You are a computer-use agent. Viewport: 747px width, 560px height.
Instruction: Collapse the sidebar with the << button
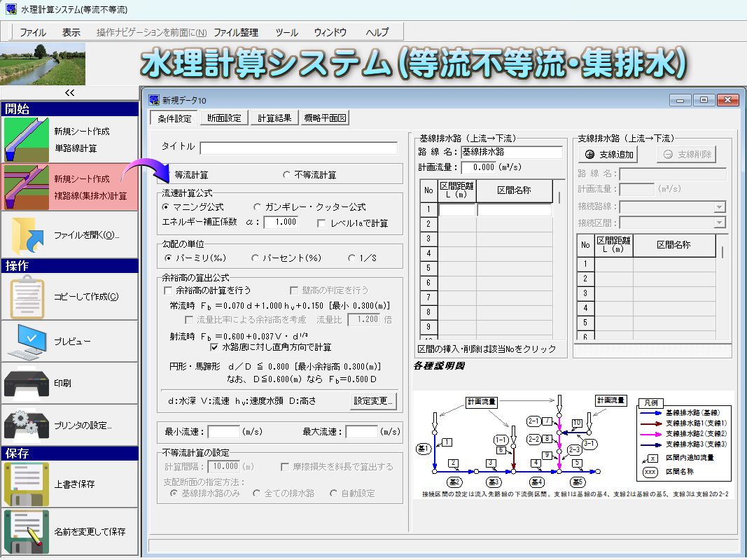coord(69,93)
